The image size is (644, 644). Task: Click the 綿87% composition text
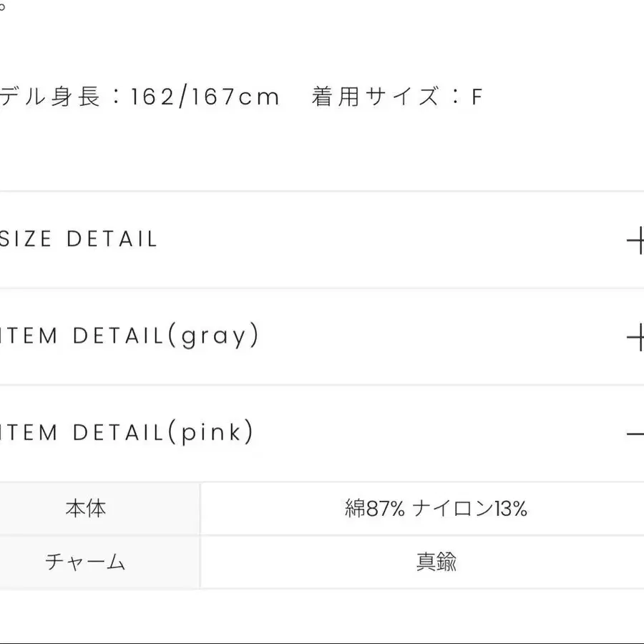[x=375, y=509]
